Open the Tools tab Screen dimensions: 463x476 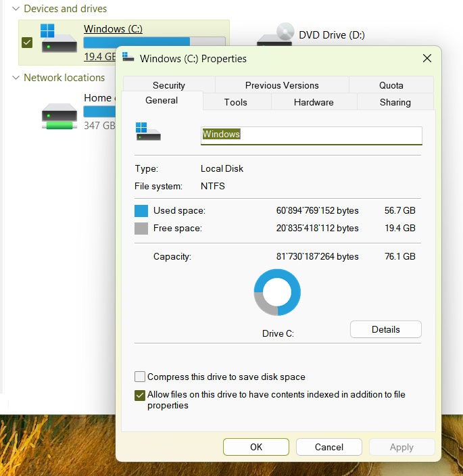pos(235,102)
